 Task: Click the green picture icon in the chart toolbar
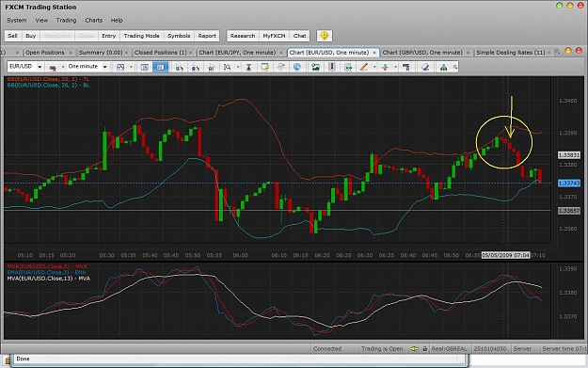coord(315,67)
